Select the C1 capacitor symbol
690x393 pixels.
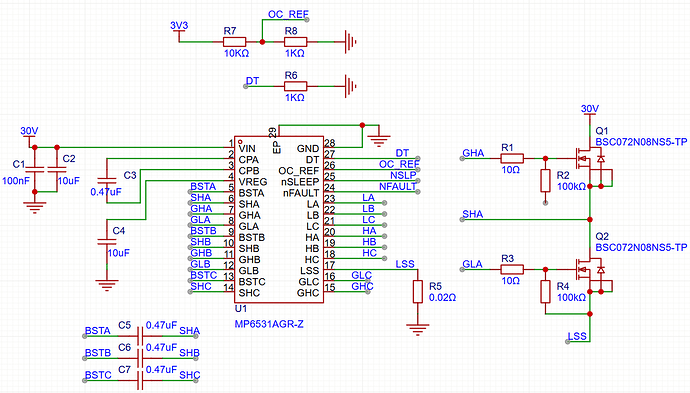[35, 169]
